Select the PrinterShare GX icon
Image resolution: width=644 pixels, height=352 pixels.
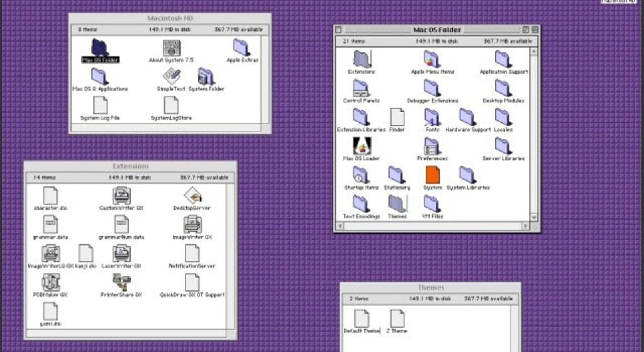pos(121,283)
